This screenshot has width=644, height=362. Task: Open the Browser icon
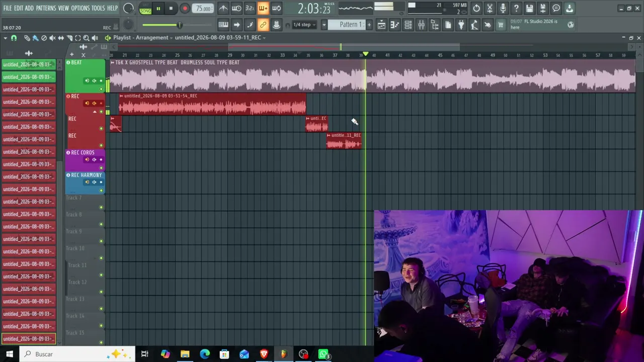click(435, 25)
